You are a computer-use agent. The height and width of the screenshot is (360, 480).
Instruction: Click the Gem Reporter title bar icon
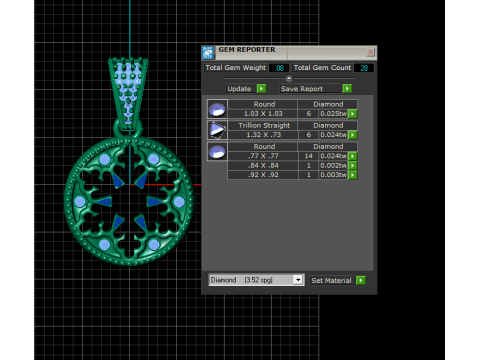click(x=208, y=53)
